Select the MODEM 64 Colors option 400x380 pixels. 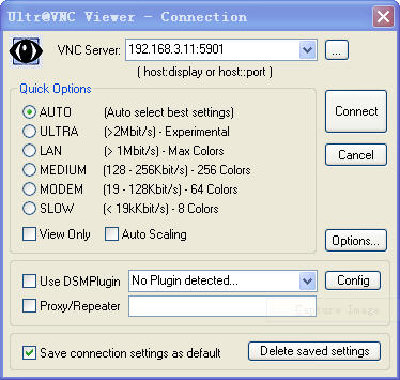click(x=29, y=189)
